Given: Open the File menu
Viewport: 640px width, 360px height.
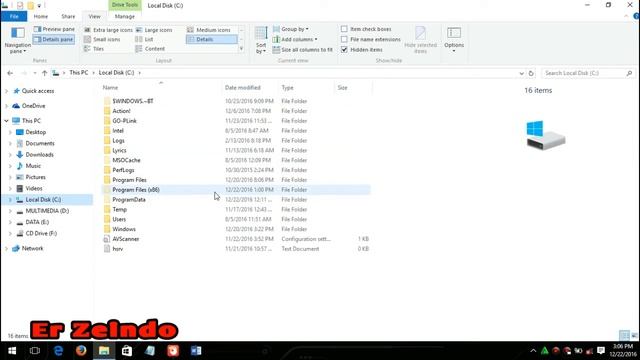Looking at the screenshot, I should pyautogui.click(x=14, y=16).
